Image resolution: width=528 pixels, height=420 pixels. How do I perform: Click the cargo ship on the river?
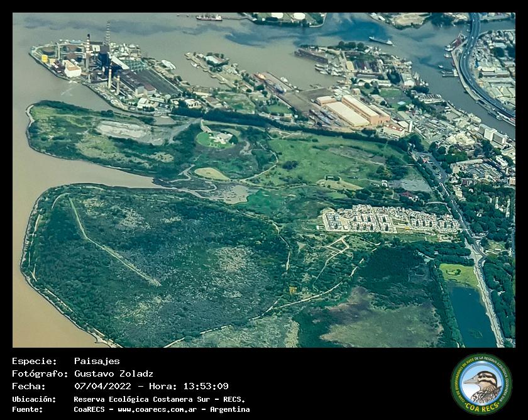[x=381, y=41]
